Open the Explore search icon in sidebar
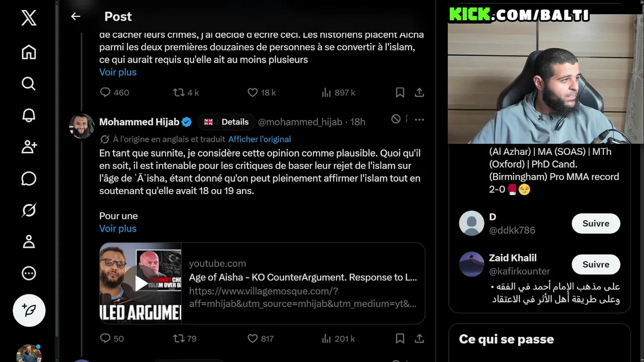 click(29, 83)
